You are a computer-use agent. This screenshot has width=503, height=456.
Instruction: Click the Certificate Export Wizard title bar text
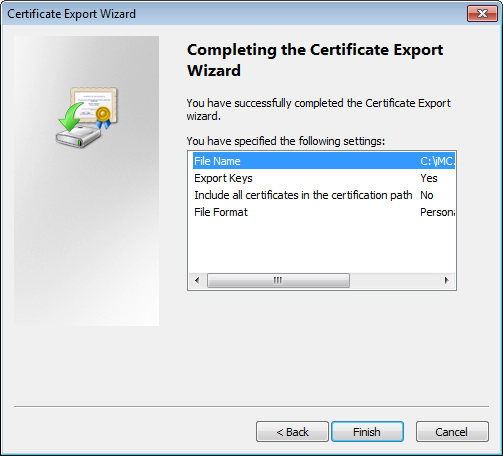coord(71,14)
